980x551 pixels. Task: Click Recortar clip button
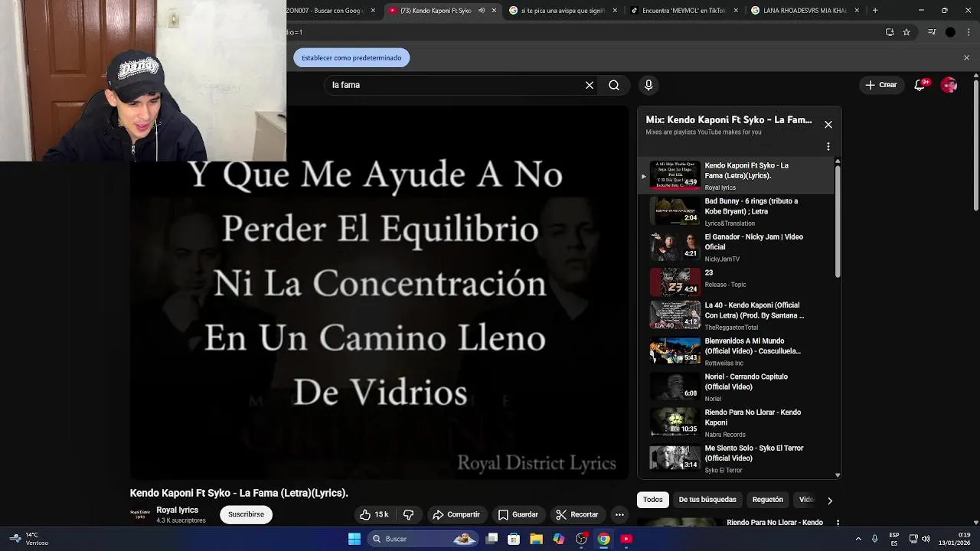pyautogui.click(x=577, y=514)
